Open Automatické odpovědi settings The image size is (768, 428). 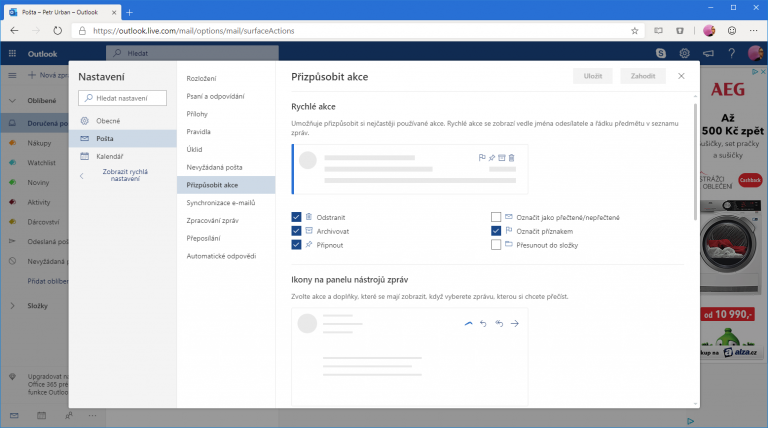click(226, 256)
